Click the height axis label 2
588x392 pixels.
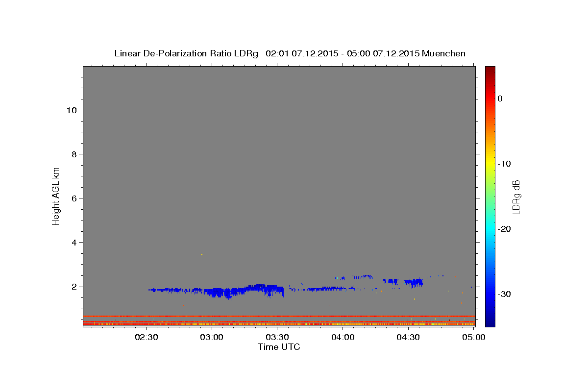[73, 287]
